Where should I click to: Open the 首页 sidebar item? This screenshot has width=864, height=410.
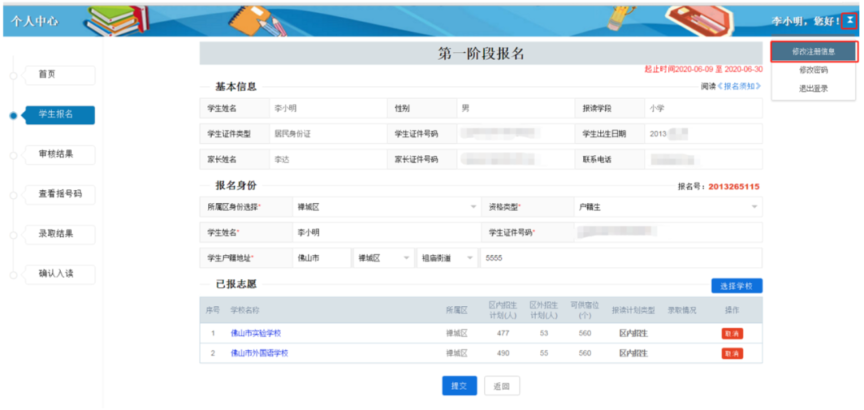click(x=60, y=75)
